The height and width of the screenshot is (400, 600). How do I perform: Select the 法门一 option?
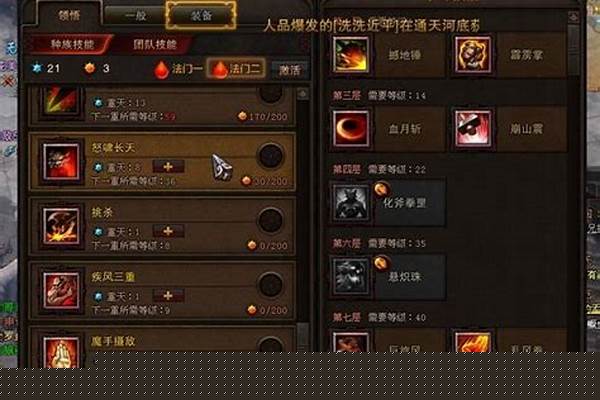click(178, 69)
